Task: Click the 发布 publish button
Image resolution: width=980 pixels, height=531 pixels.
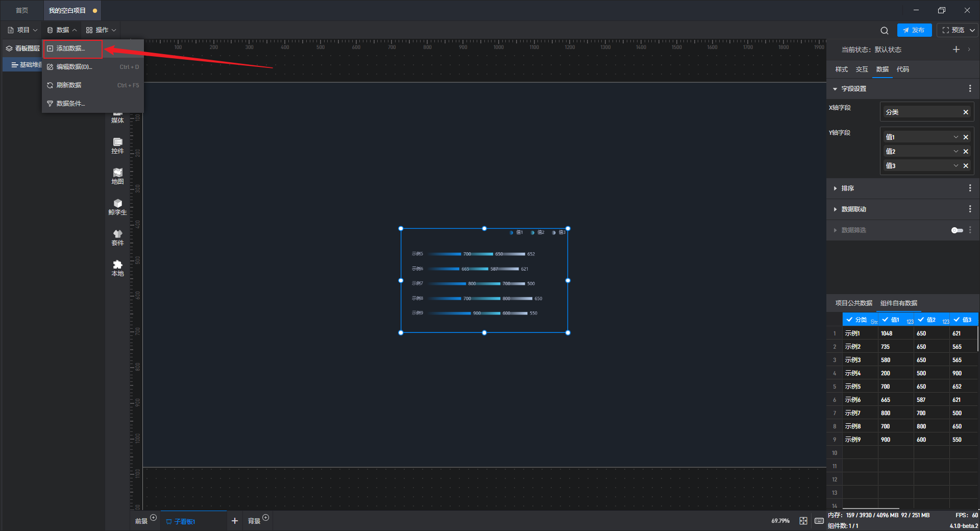Action: coord(914,30)
